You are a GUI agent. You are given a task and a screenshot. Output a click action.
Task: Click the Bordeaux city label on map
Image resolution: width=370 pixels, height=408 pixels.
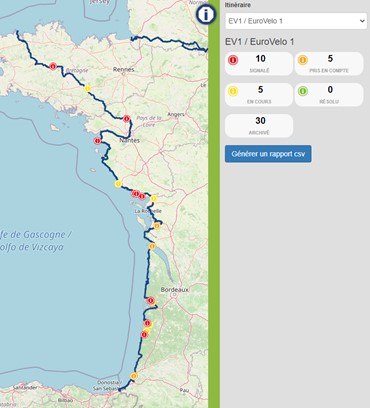pyautogui.click(x=174, y=290)
